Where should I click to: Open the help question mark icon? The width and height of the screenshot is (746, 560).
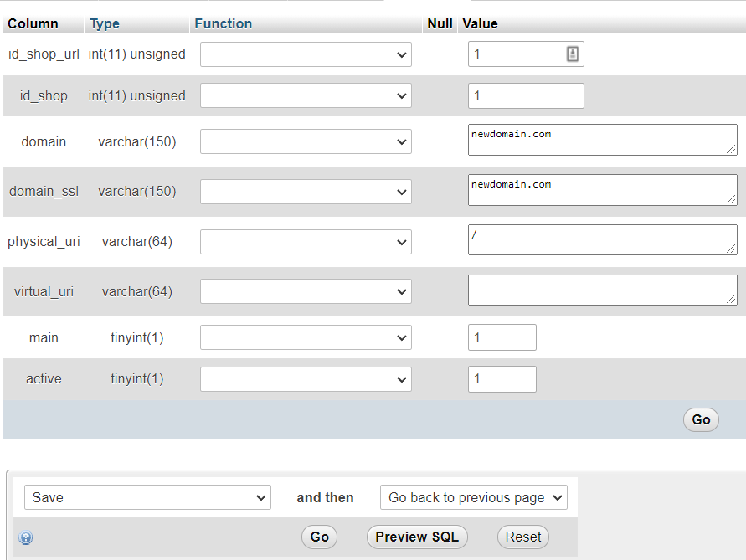[26, 537]
